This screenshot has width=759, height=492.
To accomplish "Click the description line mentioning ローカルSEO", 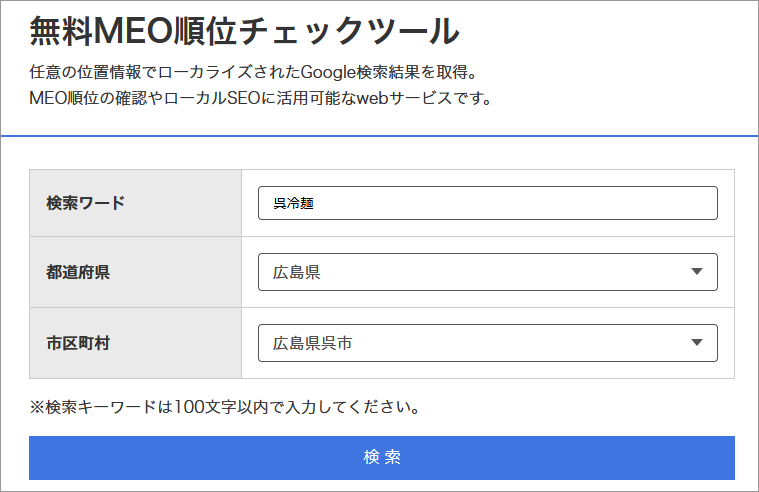I will click(x=261, y=99).
